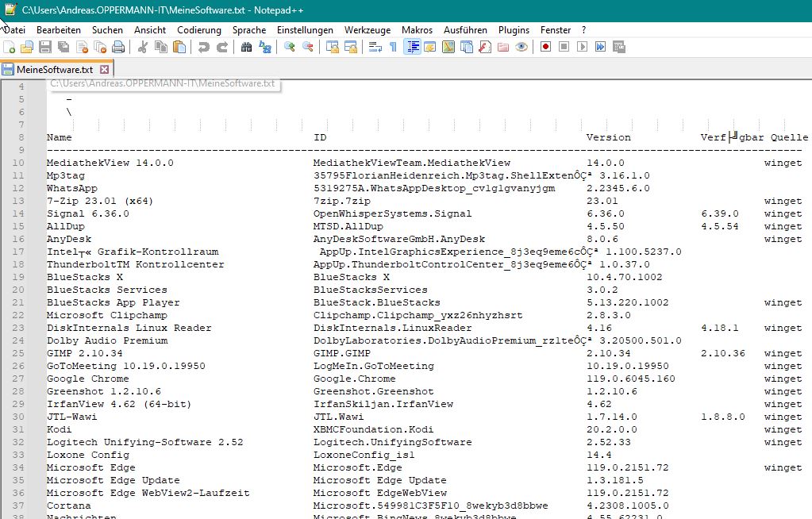This screenshot has width=812, height=519.
Task: Open Find with the binoculars icon
Action: pyautogui.click(x=247, y=47)
